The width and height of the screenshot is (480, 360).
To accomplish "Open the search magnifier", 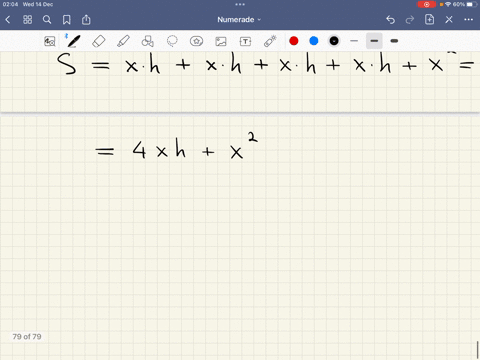I will click(47, 20).
